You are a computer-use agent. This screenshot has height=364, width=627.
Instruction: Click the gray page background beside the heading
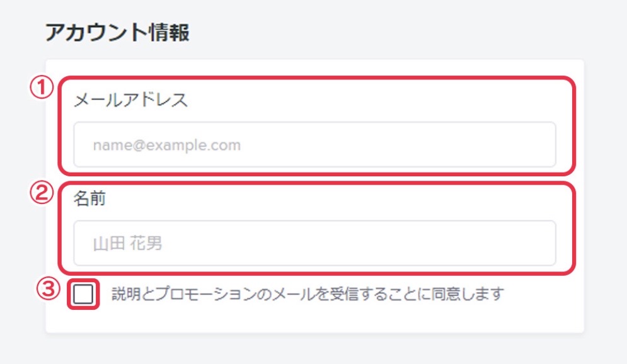pyautogui.click(x=400, y=32)
